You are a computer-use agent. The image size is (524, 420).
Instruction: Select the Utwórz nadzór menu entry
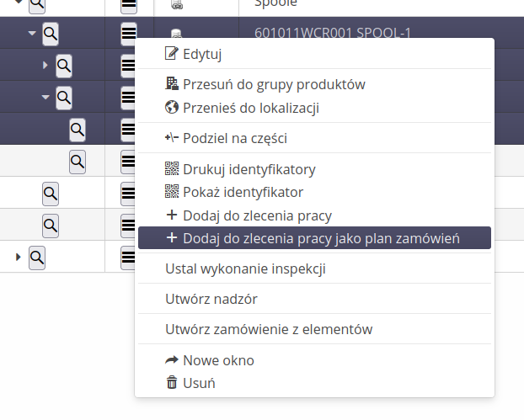click(211, 300)
